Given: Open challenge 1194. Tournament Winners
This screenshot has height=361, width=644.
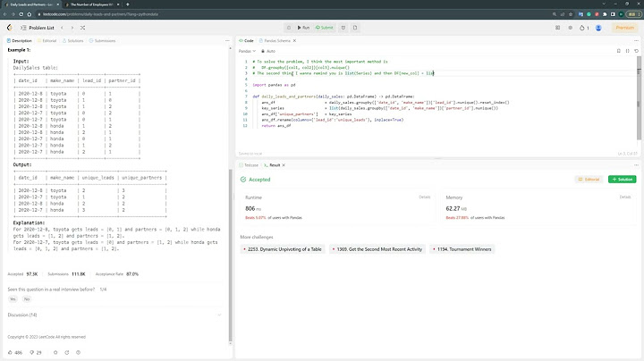Looking at the screenshot, I should click(x=462, y=249).
